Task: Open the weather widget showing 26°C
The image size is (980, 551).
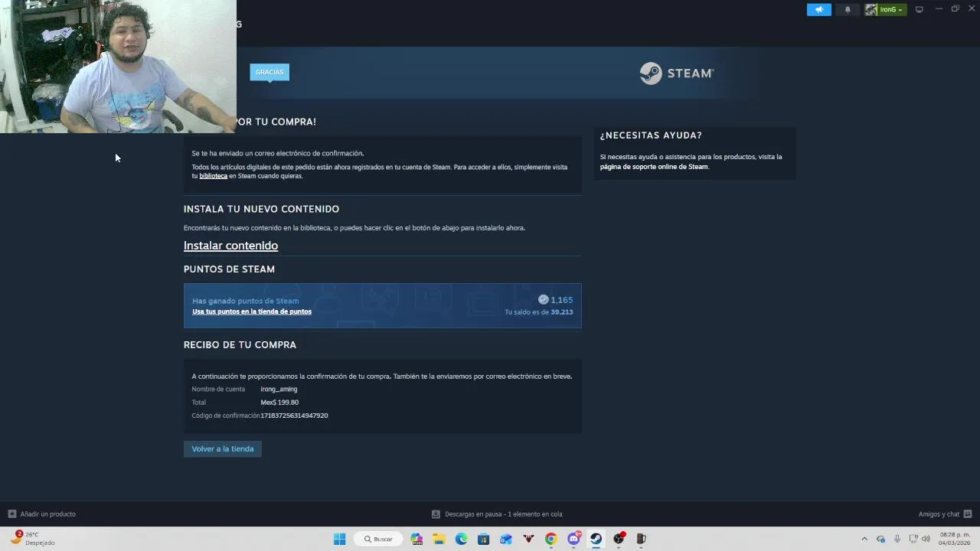Action: pyautogui.click(x=32, y=539)
